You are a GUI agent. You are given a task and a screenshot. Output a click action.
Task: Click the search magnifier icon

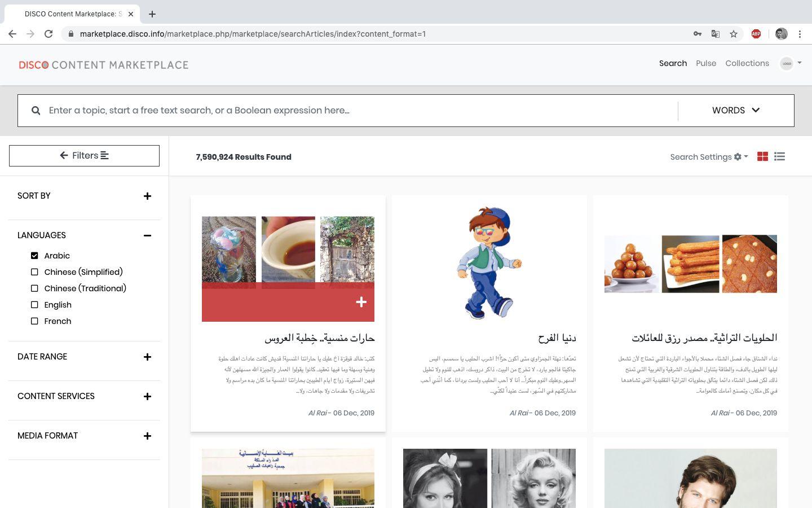[36, 111]
